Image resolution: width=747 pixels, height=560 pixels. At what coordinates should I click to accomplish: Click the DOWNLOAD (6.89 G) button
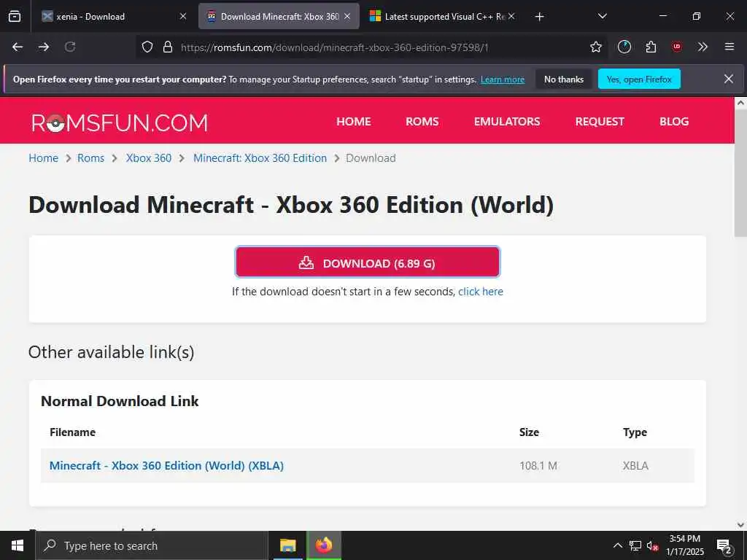(368, 262)
